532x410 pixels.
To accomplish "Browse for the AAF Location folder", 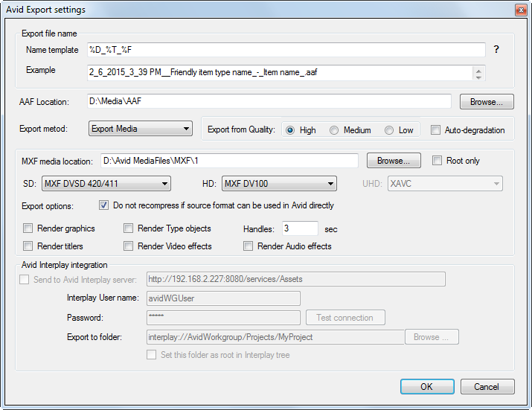I will pyautogui.click(x=487, y=102).
